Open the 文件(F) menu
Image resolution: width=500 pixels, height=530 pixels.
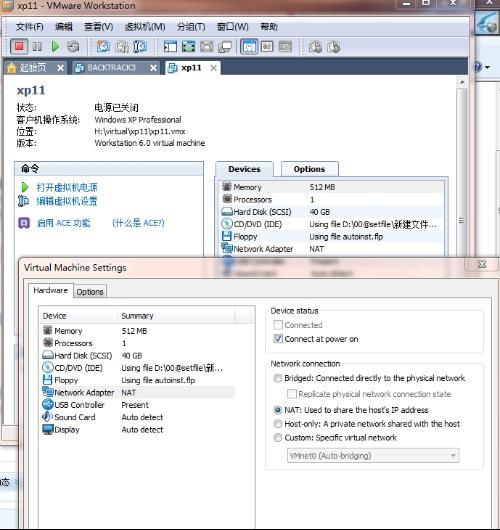pyautogui.click(x=29, y=27)
